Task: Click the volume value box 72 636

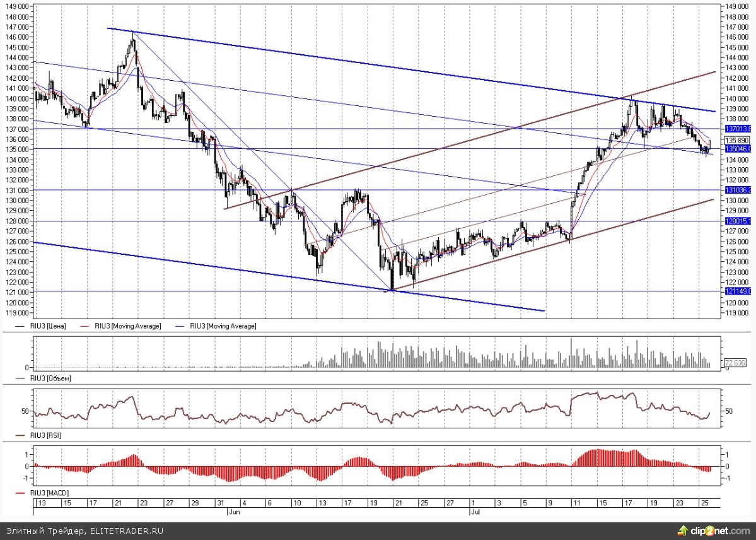Action: [x=736, y=363]
